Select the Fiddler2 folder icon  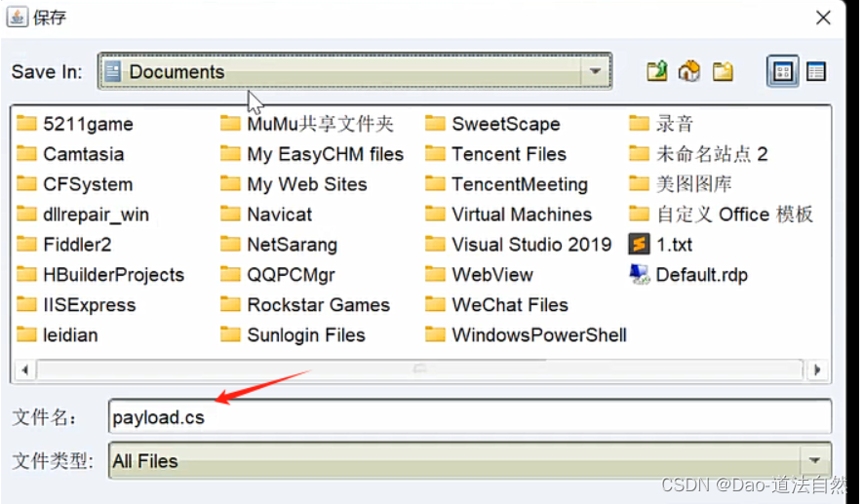[x=26, y=244]
